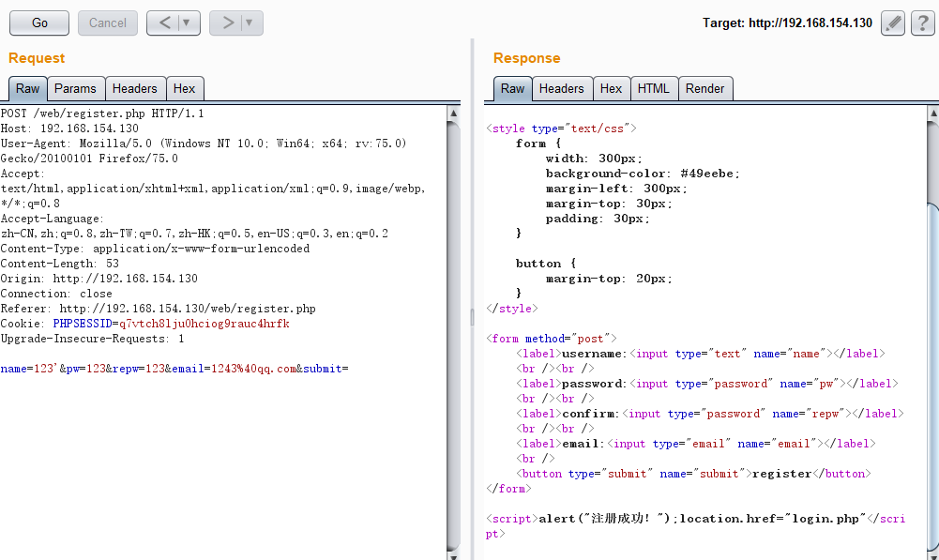The width and height of the screenshot is (939, 560).
Task: Switch to the request Params tab
Action: point(75,89)
